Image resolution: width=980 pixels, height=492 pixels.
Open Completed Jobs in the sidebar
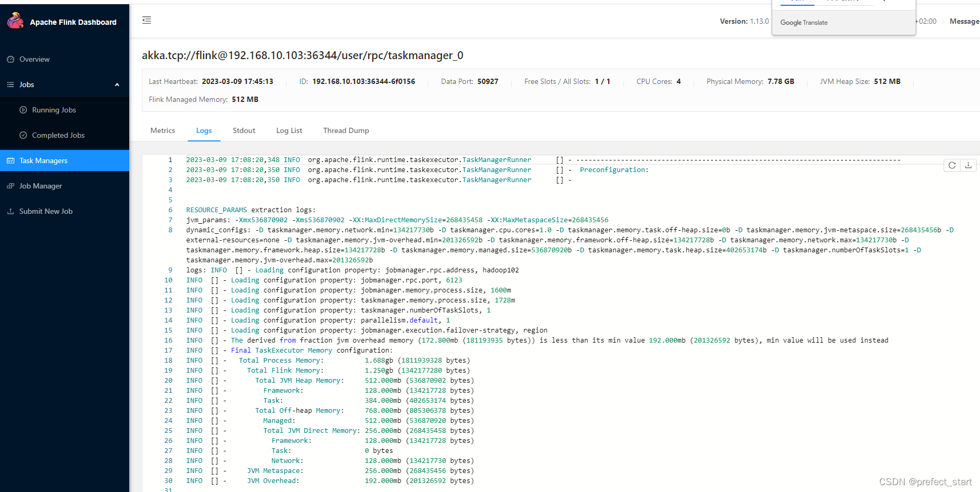point(64,135)
